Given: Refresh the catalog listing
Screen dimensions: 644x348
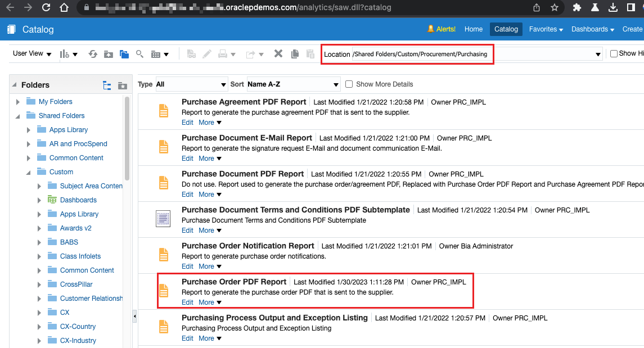Looking at the screenshot, I should (93, 53).
